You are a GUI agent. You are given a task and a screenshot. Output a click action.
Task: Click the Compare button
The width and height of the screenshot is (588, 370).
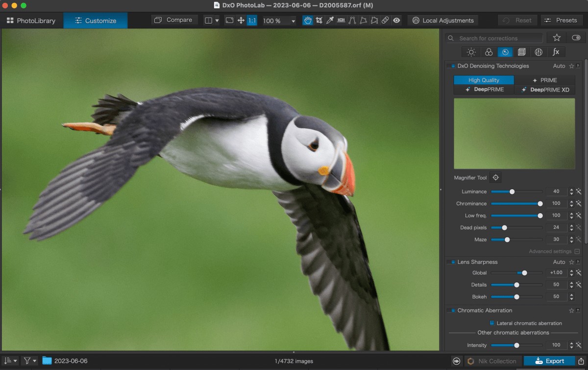[x=174, y=20]
